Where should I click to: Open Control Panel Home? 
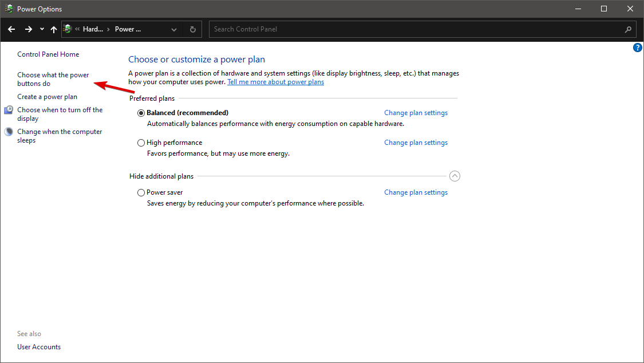pyautogui.click(x=48, y=54)
